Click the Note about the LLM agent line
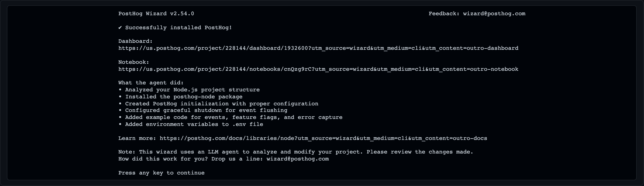This screenshot has height=186, width=644. pos(296,152)
